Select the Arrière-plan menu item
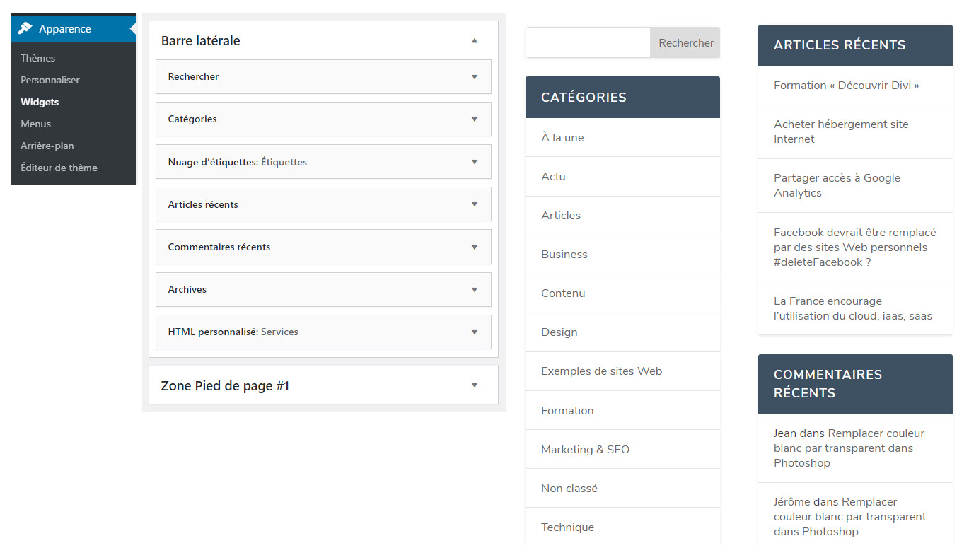This screenshot has width=969, height=560. (47, 146)
